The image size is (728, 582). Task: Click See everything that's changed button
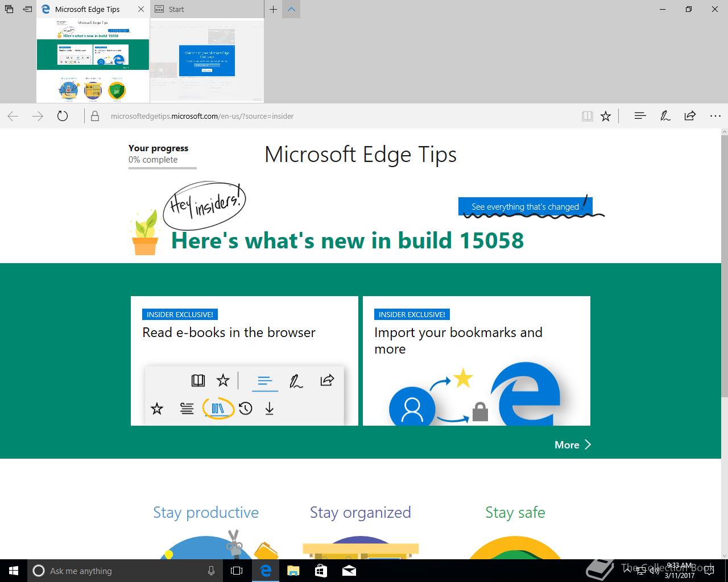[525, 207]
